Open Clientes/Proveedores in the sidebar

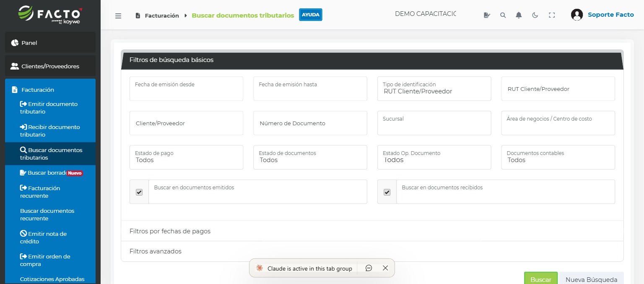click(50, 66)
